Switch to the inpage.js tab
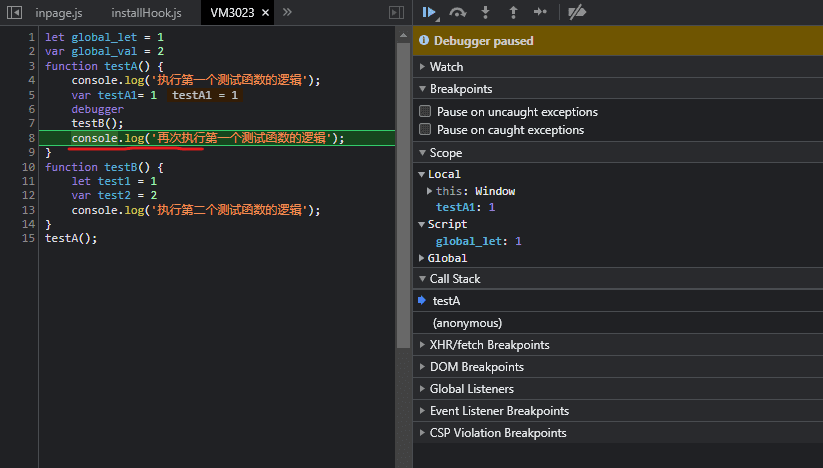The width and height of the screenshot is (823, 468). point(58,12)
